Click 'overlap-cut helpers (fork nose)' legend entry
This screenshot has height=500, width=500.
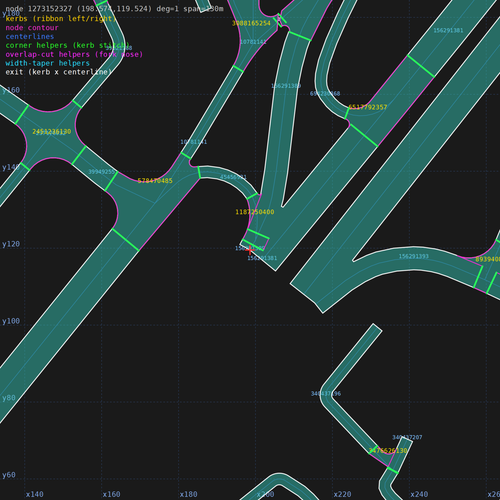click(x=74, y=54)
